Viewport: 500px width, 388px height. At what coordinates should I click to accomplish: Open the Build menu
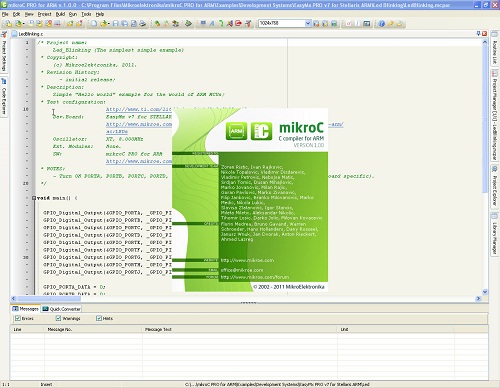[60, 14]
